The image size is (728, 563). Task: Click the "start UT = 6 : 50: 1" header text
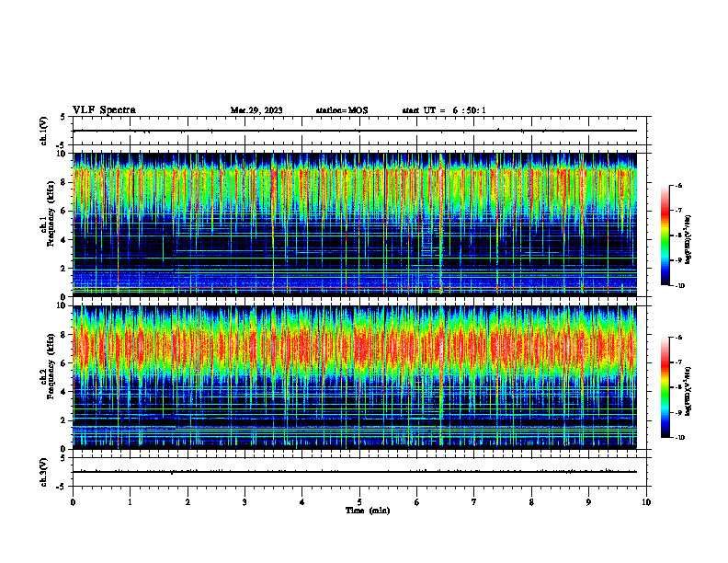(444, 110)
